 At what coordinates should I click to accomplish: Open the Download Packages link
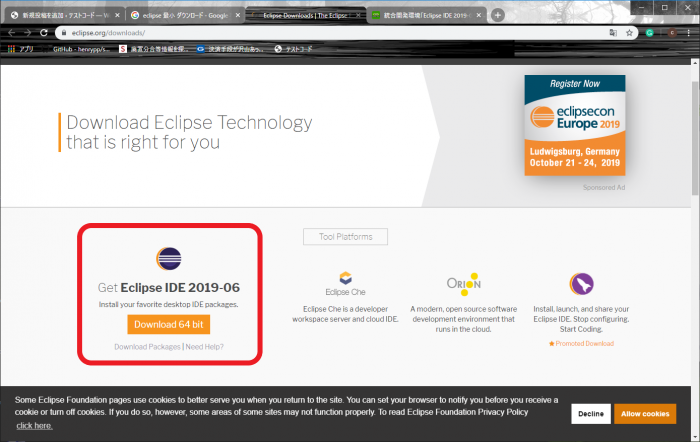coord(147,347)
